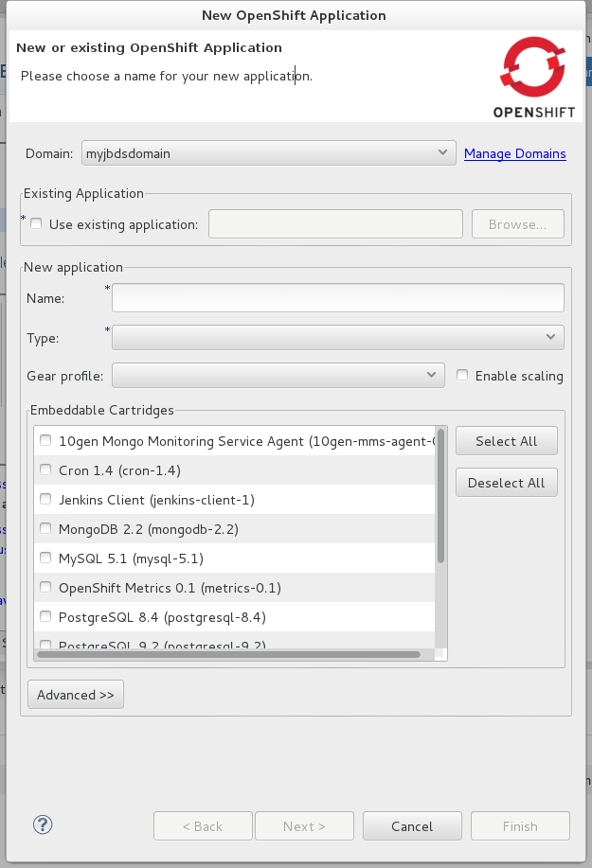Enable the Use existing application checkbox

click(x=36, y=224)
